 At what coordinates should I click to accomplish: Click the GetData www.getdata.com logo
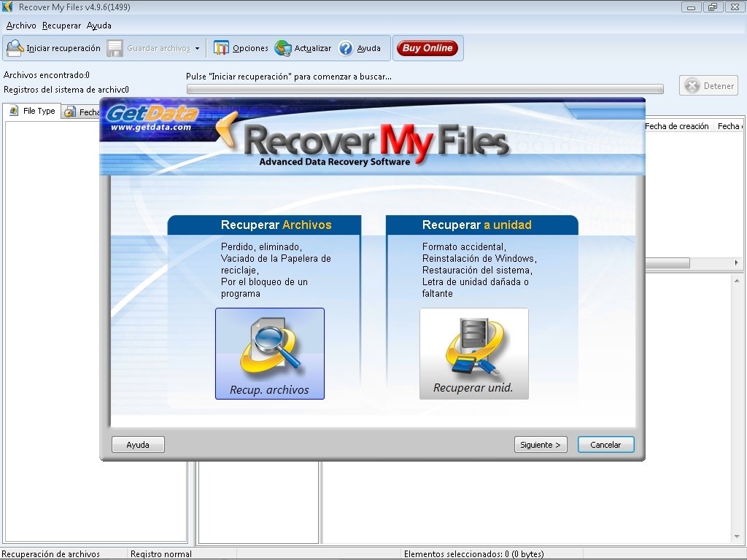[x=152, y=117]
